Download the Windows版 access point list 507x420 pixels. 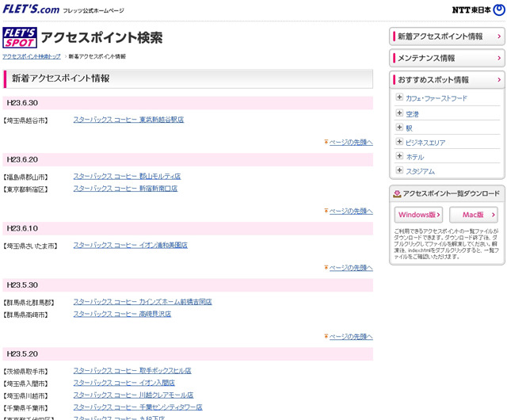pos(418,215)
